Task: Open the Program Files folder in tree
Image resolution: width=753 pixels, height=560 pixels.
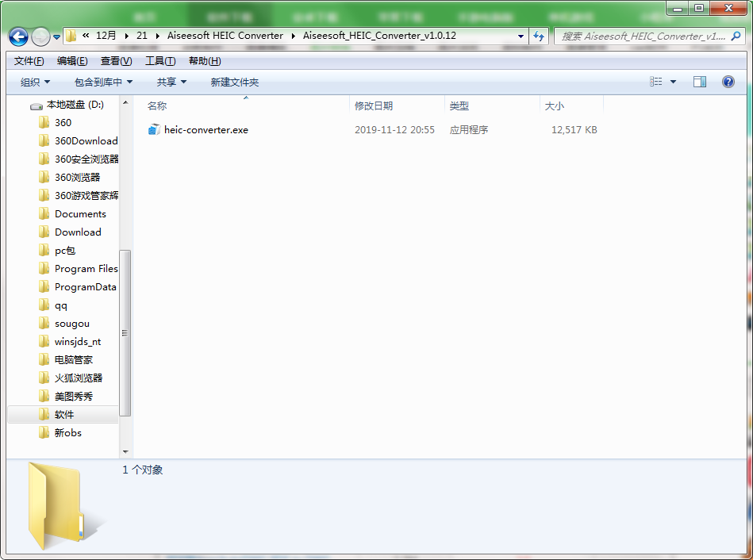Action: [79, 268]
